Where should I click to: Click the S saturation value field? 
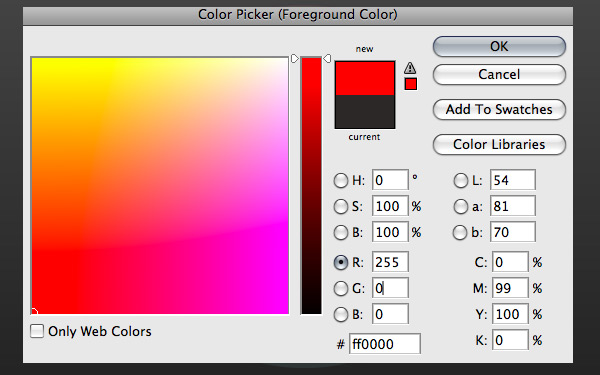[x=390, y=206]
